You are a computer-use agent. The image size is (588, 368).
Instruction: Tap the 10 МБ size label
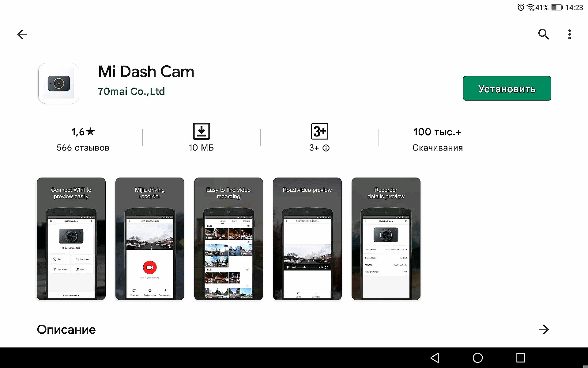tap(201, 148)
